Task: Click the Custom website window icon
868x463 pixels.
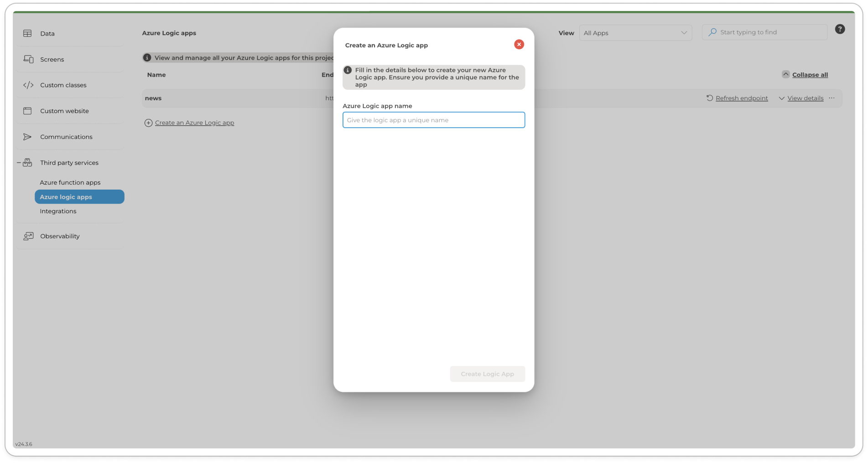Action: click(x=27, y=111)
